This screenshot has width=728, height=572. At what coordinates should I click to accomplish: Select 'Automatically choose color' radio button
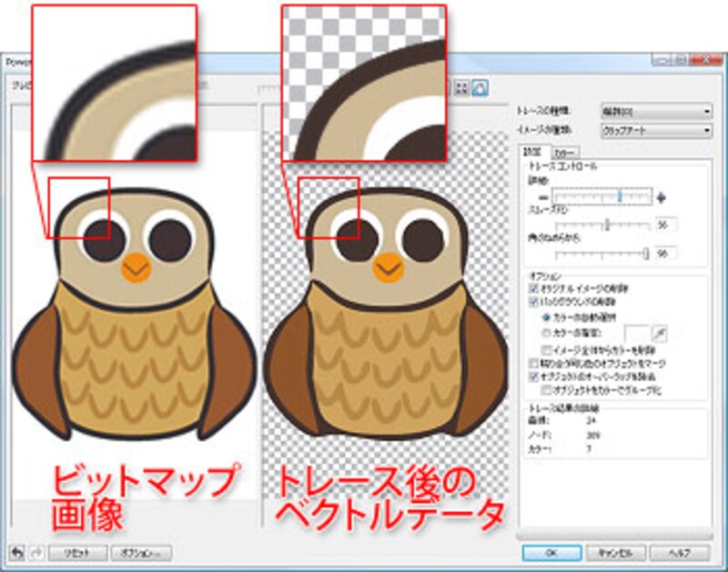546,317
